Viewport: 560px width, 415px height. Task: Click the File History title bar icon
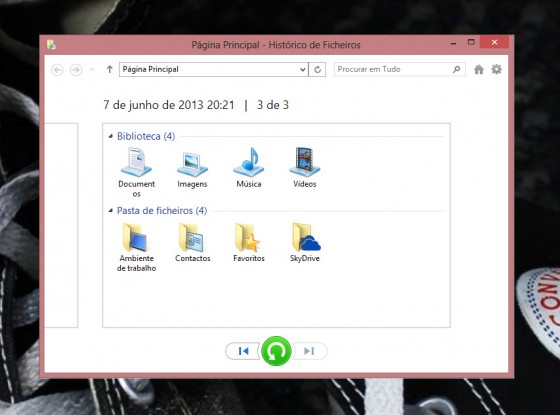[x=51, y=45]
